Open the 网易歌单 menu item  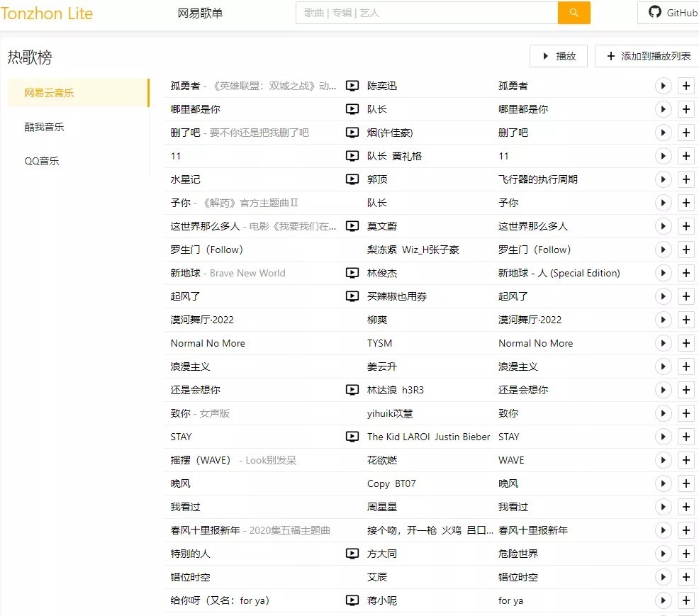coord(200,13)
